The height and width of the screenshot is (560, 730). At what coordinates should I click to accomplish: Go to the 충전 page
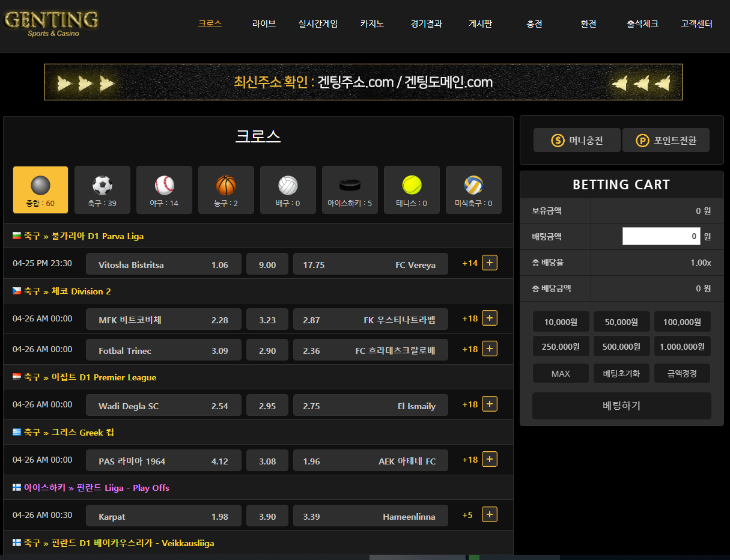click(534, 24)
